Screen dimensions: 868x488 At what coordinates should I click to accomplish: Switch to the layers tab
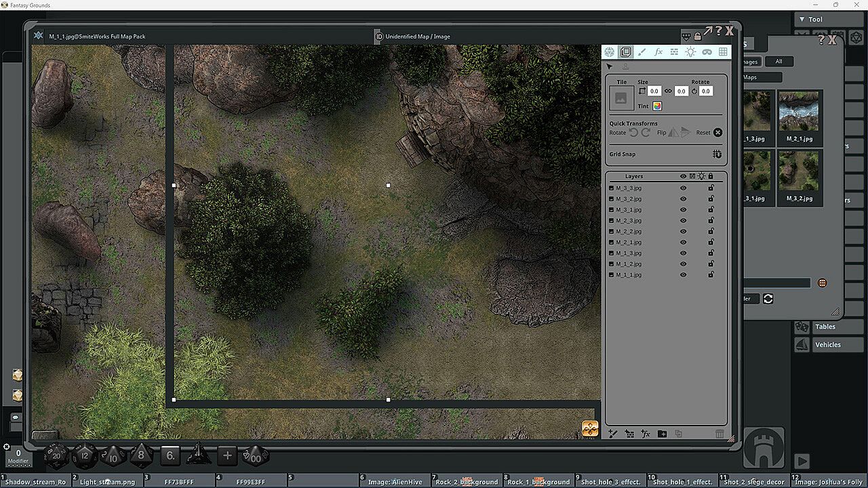pos(625,52)
